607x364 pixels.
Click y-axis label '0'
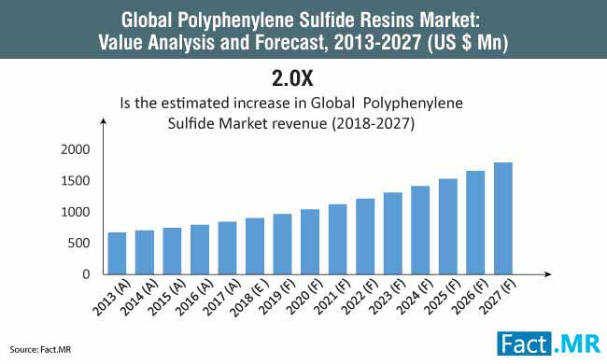tap(86, 274)
